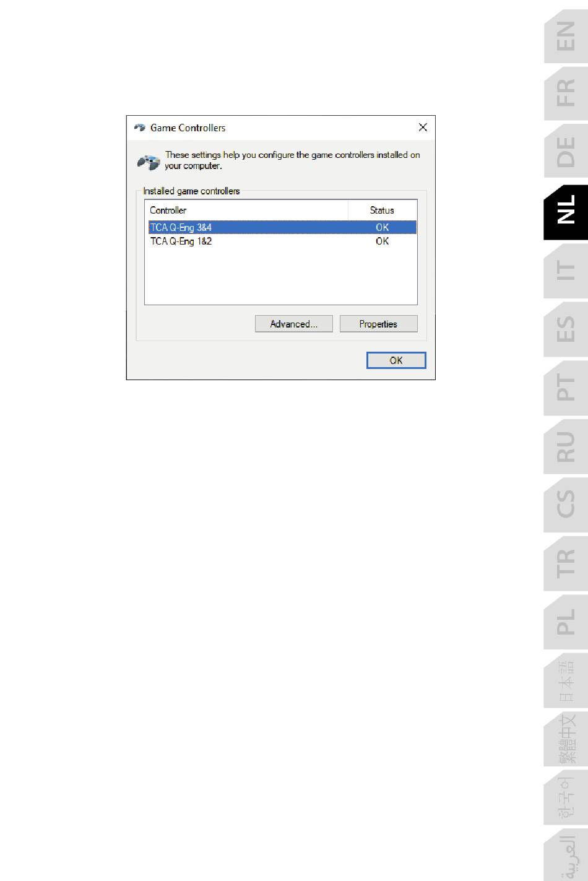Viewport: 588px width, 881px height.
Task: Select the TCA Q-Eng 1&2 controller
Action: [x=282, y=241]
